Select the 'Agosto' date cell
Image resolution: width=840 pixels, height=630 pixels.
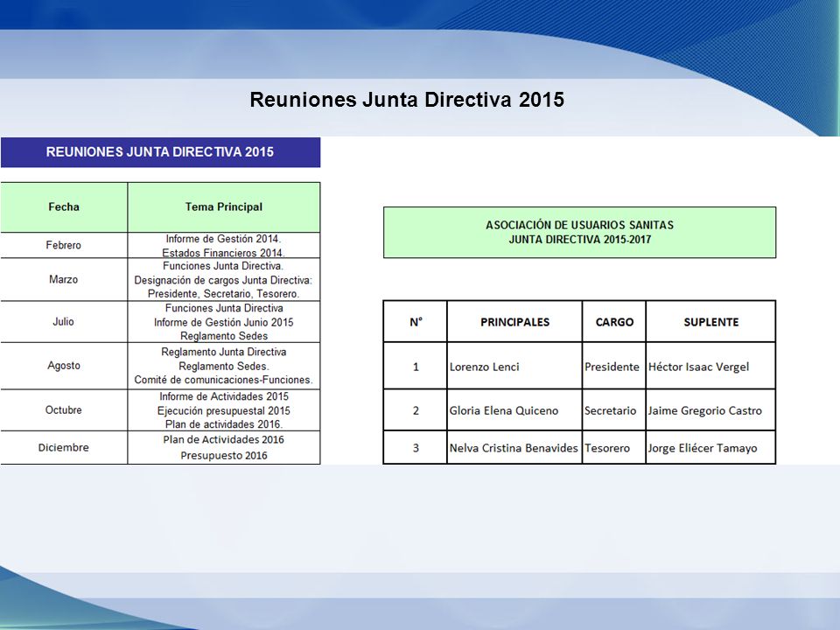[x=64, y=366]
